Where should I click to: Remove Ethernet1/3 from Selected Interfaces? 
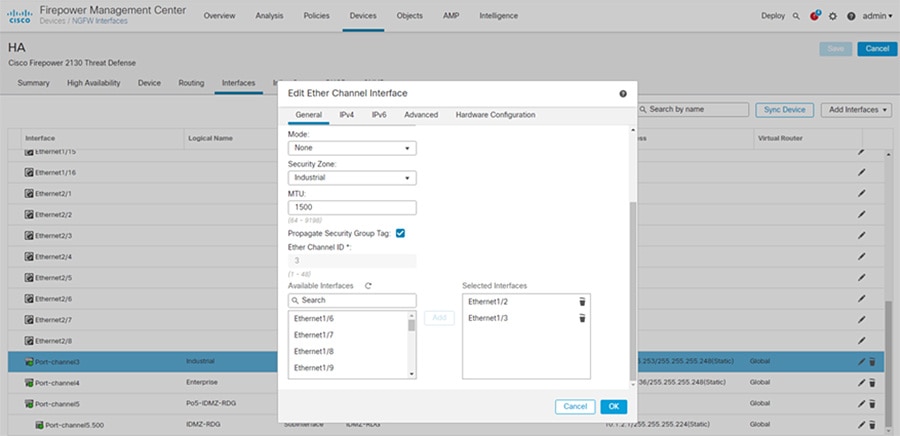(582, 318)
